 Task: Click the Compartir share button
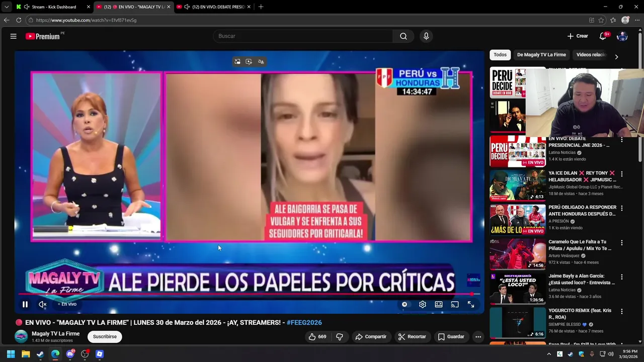click(x=371, y=337)
